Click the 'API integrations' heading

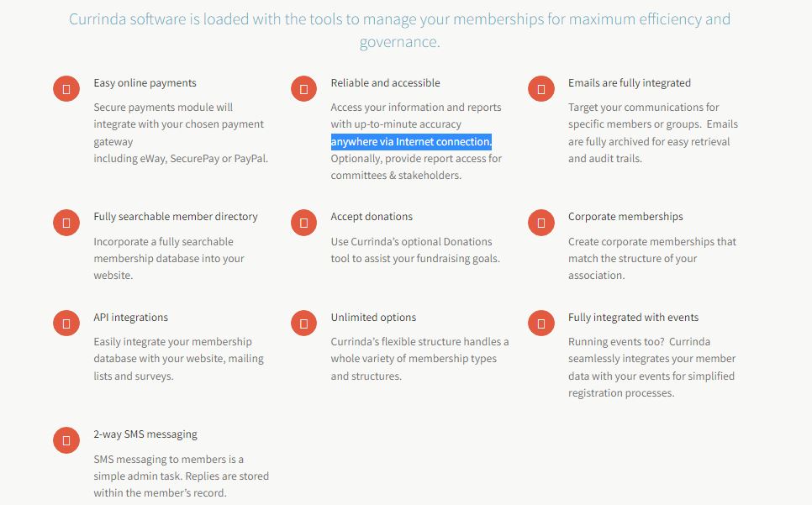click(x=130, y=318)
